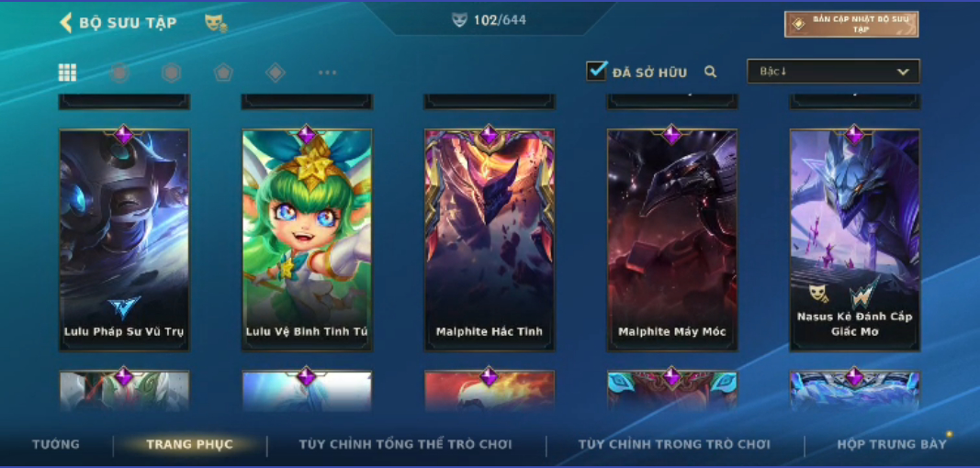Open Malphite Hắc Tinh skin card

[490, 240]
